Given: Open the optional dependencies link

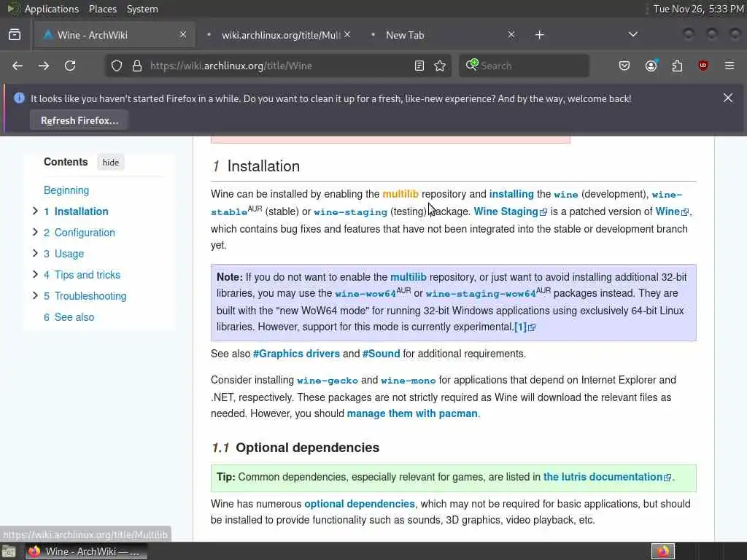Looking at the screenshot, I should click(360, 504).
